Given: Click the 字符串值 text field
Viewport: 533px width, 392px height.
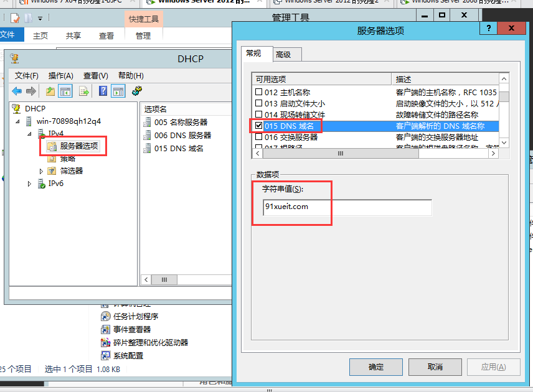Looking at the screenshot, I should 347,207.
